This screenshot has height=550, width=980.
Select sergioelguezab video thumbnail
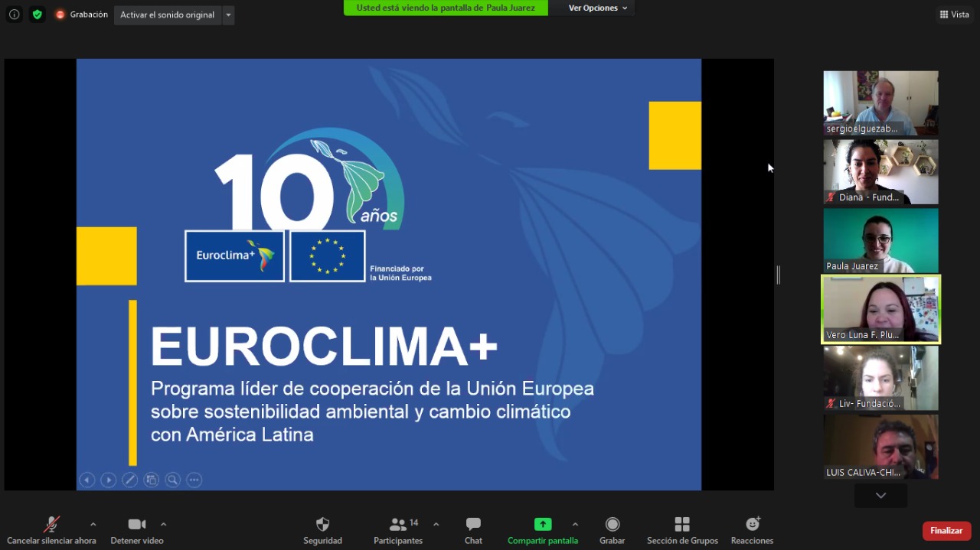(880, 103)
